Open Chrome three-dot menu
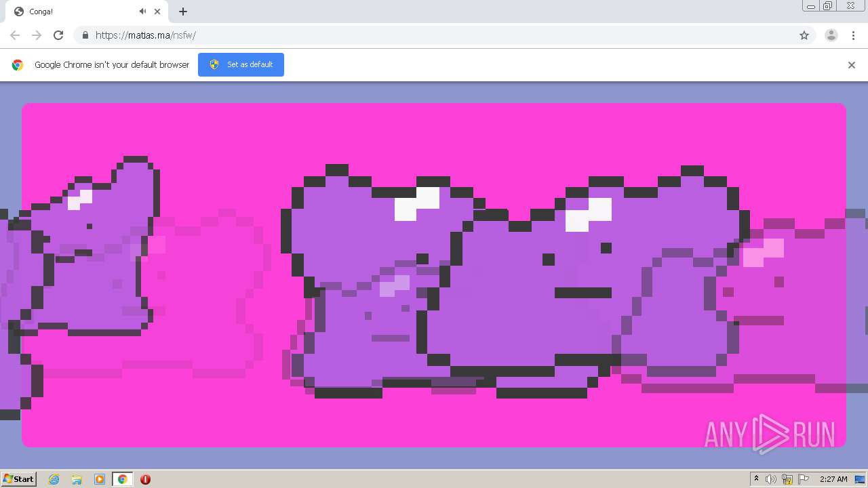 [853, 35]
